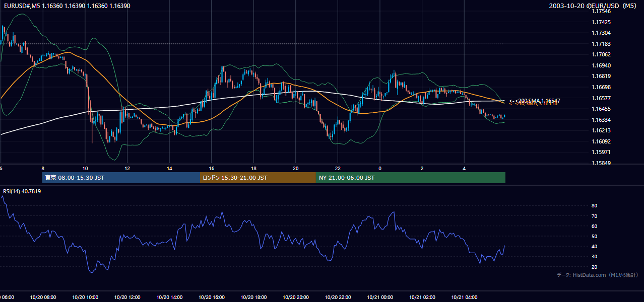Click price axis label 1.15971

click(x=601, y=152)
